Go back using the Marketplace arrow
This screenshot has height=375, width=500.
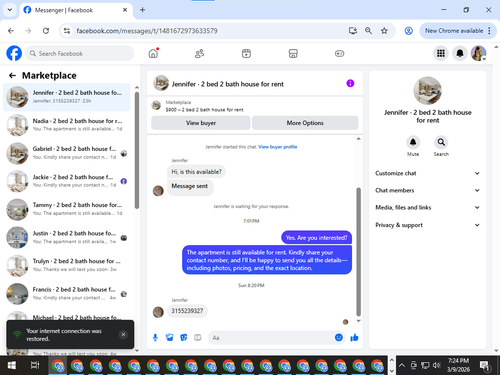coord(12,76)
